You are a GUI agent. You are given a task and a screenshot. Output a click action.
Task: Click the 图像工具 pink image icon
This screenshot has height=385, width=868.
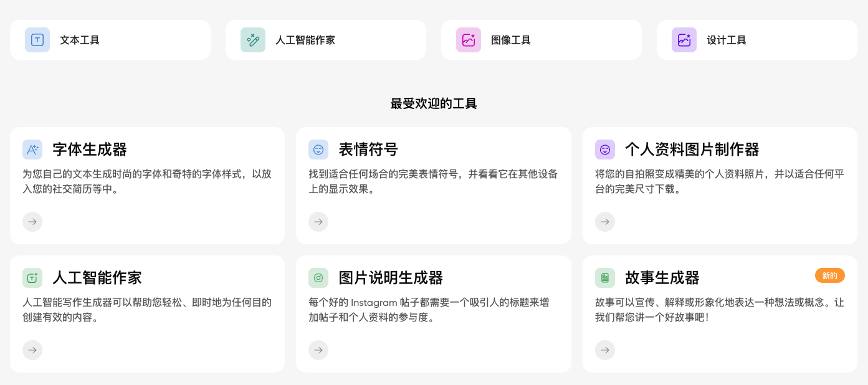click(x=469, y=40)
